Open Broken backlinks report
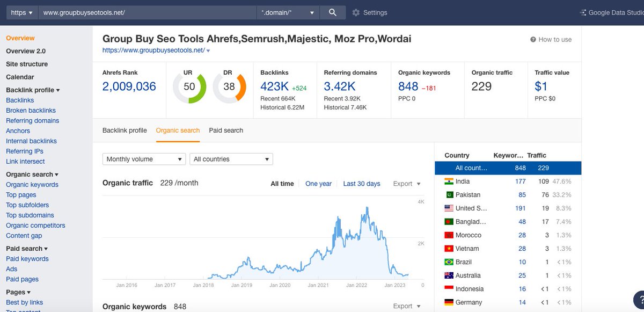Screen dimensions: 644x312 (31, 111)
